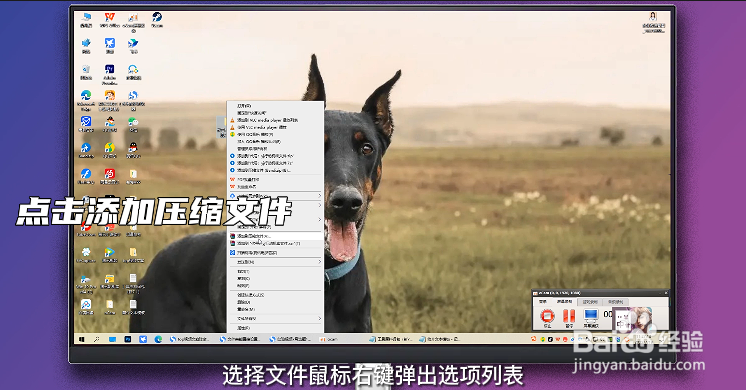Choose 剪切(T) in the context menu
Viewport: 746px width, 390px height.
click(x=275, y=272)
